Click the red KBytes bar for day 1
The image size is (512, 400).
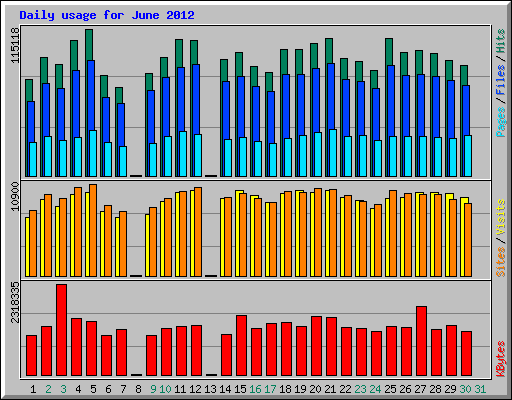31,355
